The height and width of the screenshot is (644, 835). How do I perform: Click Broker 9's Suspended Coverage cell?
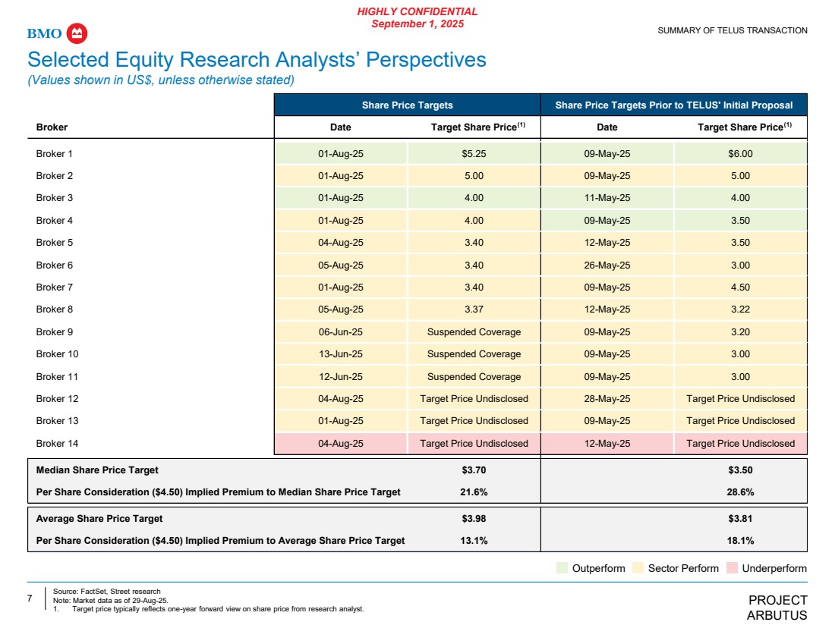[x=474, y=332]
